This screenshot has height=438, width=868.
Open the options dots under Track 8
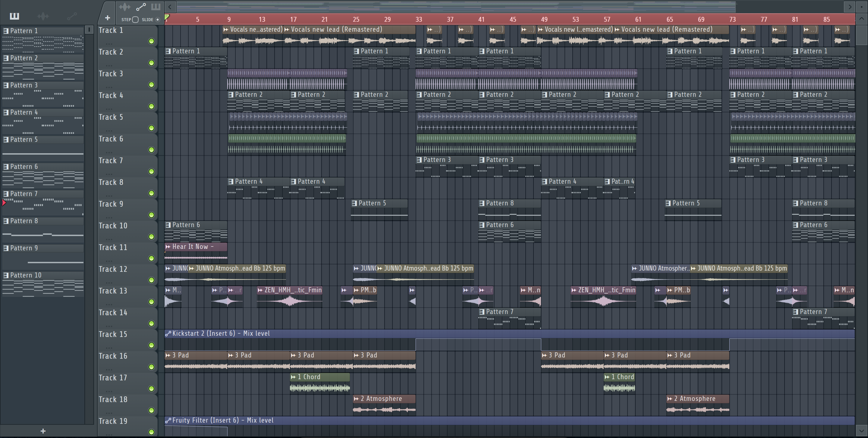(x=108, y=195)
